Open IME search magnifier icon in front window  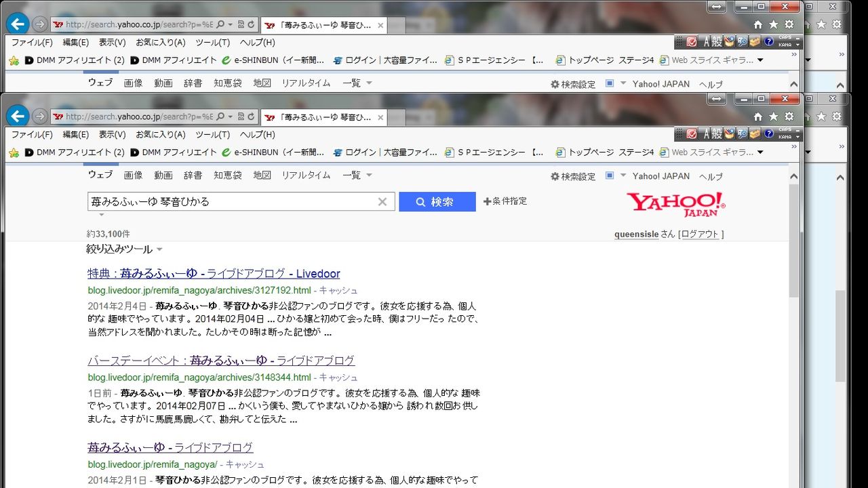tap(743, 134)
